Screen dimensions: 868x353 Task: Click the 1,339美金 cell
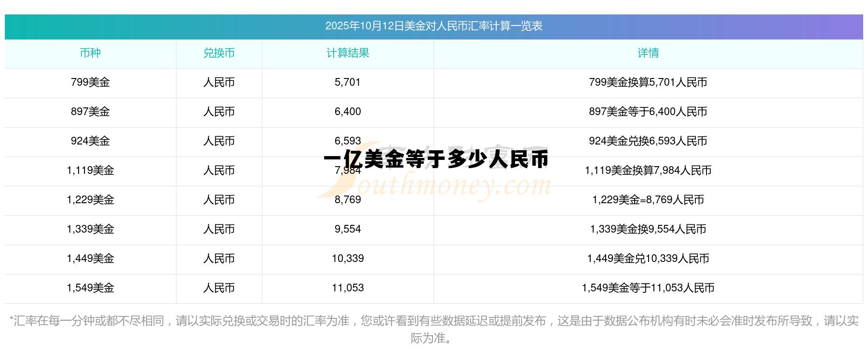coord(90,229)
